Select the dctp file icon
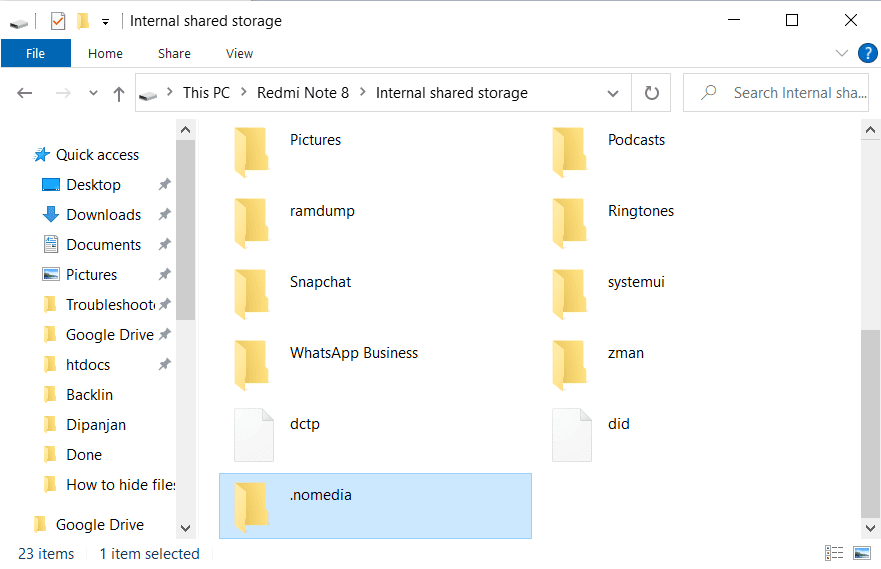 (254, 435)
